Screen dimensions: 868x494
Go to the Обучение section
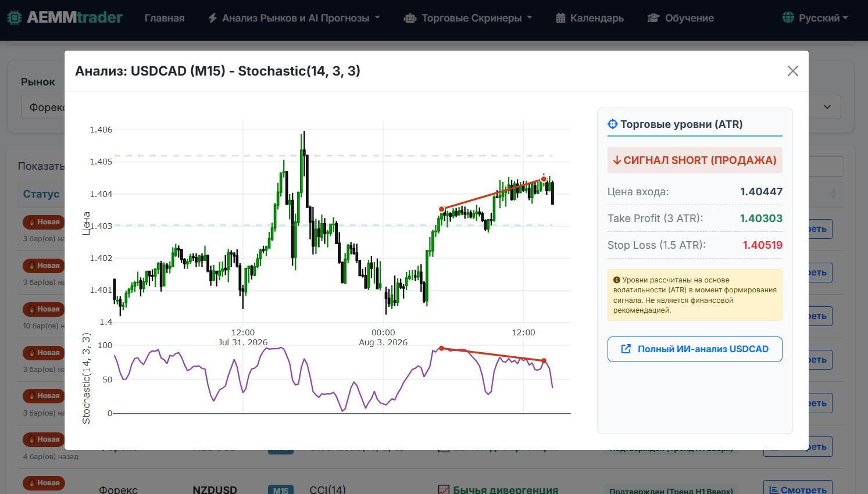pos(681,18)
